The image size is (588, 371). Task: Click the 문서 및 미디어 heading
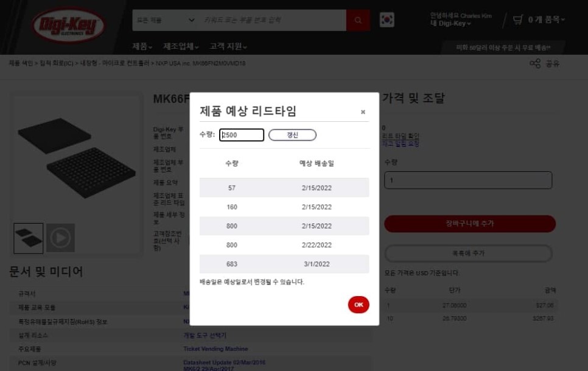46,271
